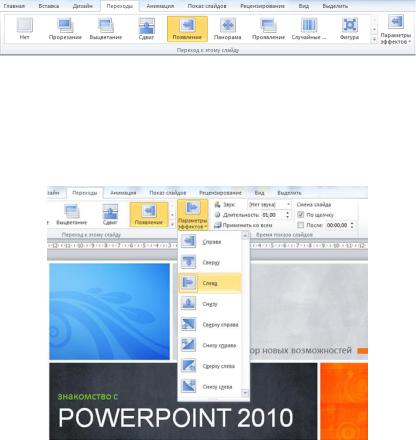Expand the upper ribbon's transition gallery
The width and height of the screenshot is (416, 440).
[374, 40]
